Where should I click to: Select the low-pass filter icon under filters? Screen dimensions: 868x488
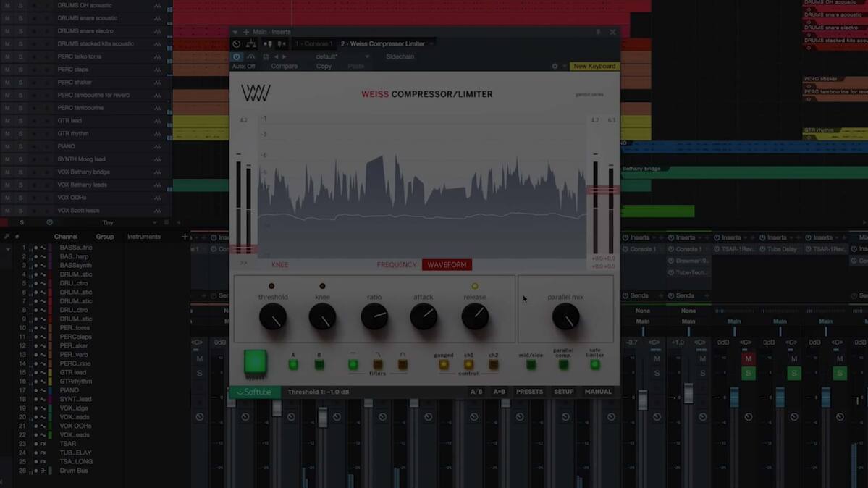(402, 363)
